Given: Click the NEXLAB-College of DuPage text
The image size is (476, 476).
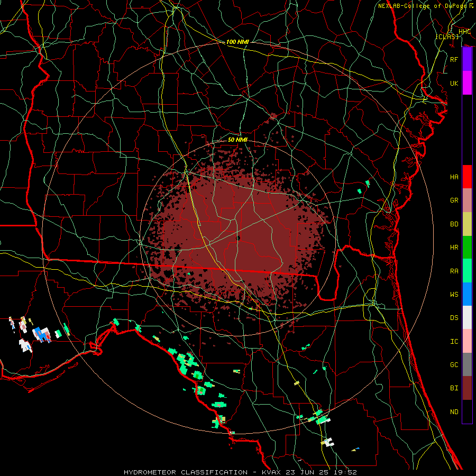Looking at the screenshot, I should pos(423,6).
